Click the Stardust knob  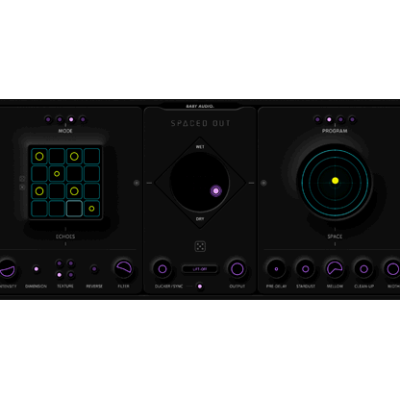coord(305,269)
